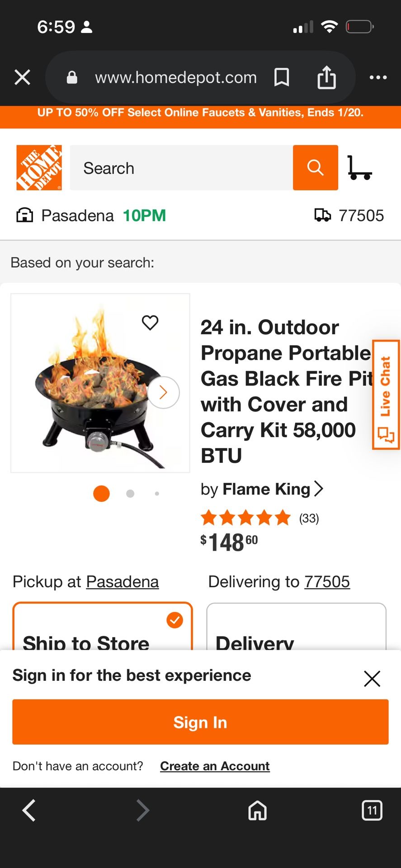
Task: Go to browser home with home icon
Action: (257, 810)
